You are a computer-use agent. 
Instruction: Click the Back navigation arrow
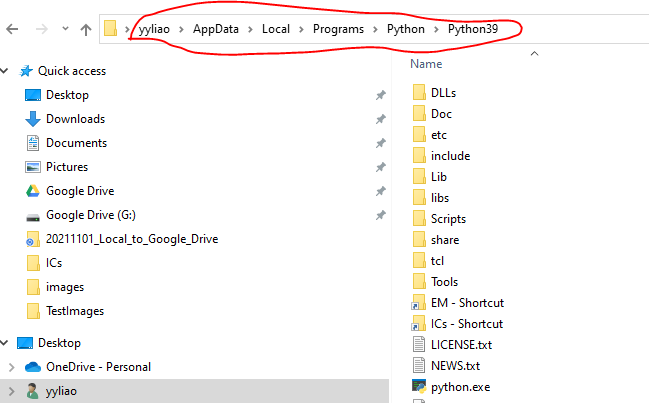coord(12,29)
